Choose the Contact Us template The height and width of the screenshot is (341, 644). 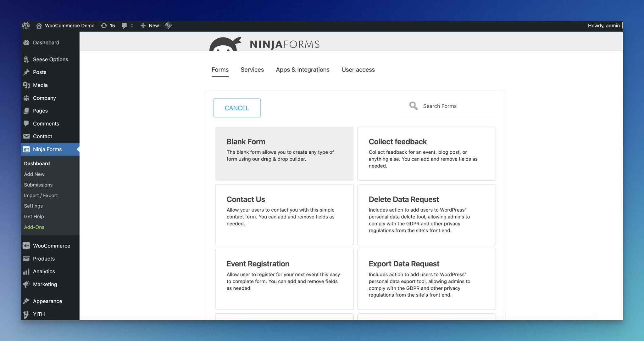click(284, 215)
